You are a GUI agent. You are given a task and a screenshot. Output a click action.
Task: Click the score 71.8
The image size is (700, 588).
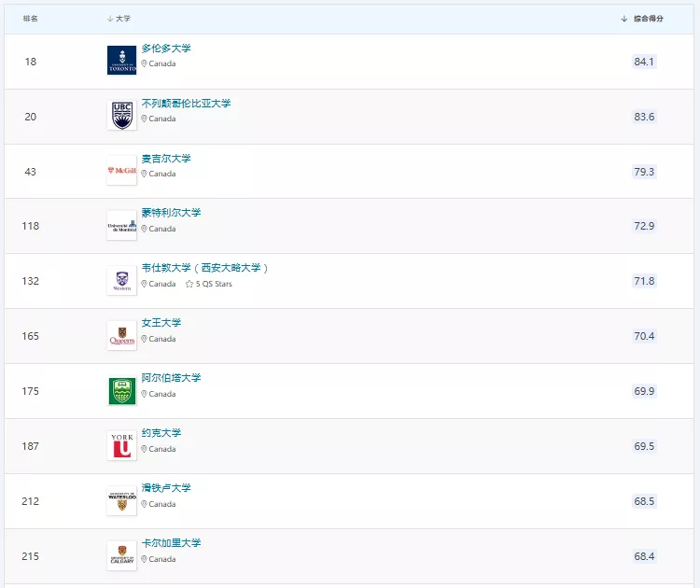click(644, 281)
